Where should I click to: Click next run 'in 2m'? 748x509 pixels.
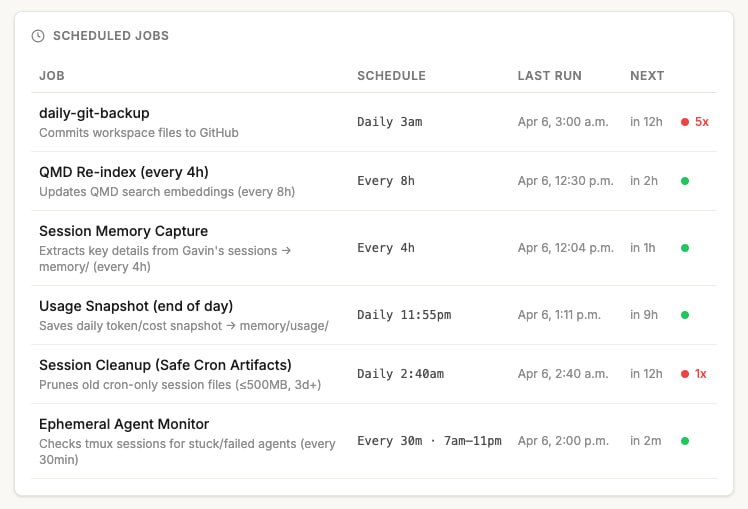click(645, 441)
